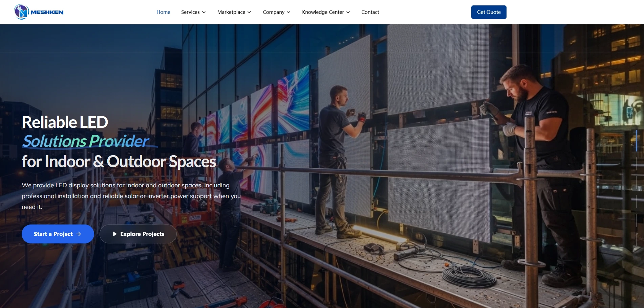Open the Marketplace menu label
Image resolution: width=644 pixels, height=308 pixels.
(x=231, y=12)
